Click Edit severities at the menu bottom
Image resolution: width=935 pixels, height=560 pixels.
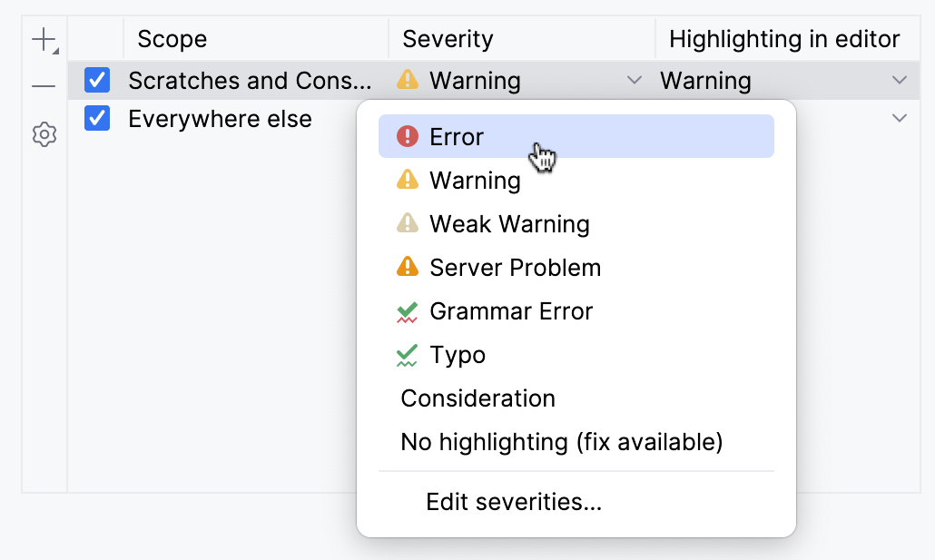pyautogui.click(x=512, y=501)
